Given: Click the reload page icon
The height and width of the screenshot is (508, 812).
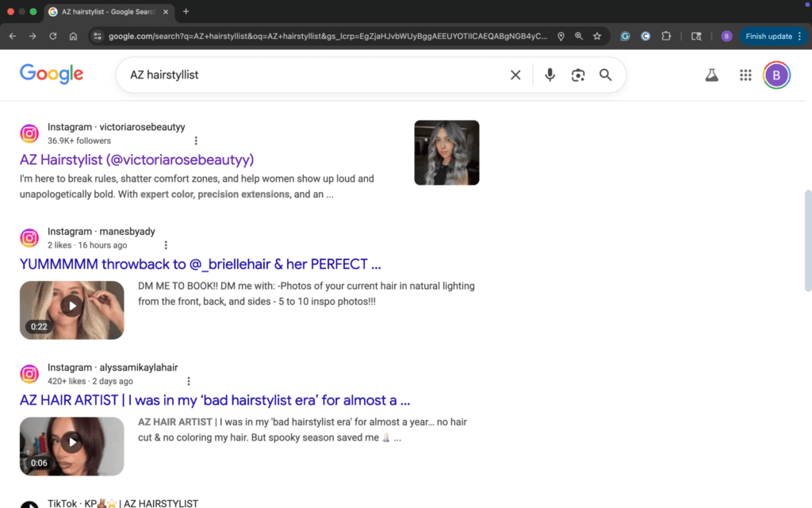Looking at the screenshot, I should [x=52, y=36].
